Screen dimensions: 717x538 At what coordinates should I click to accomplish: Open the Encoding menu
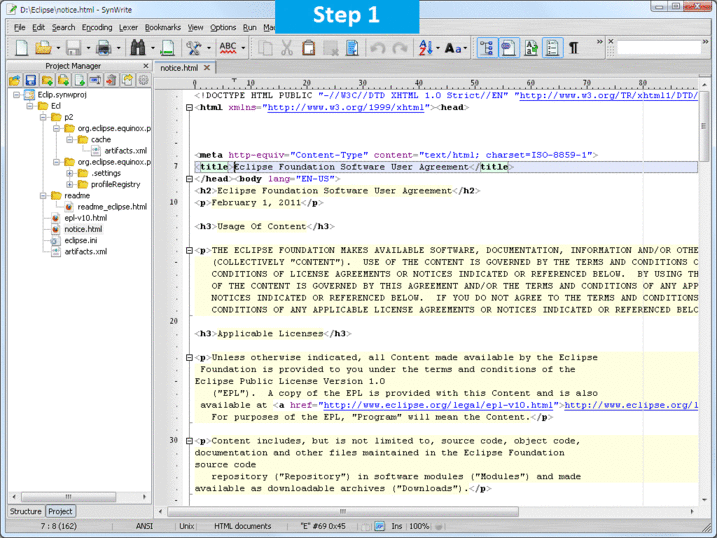tap(97, 27)
